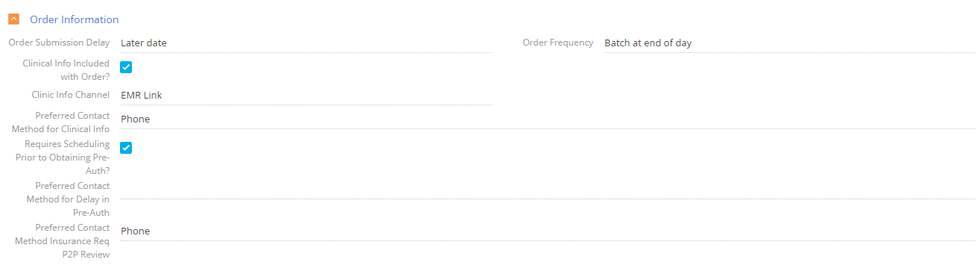980x274 pixels.
Task: Click the 'Clinical Info Included with Order?' label
Action: click(66, 70)
